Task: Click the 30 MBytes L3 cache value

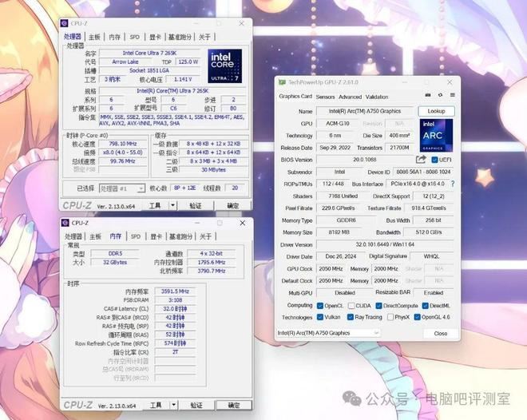Action: (x=213, y=170)
